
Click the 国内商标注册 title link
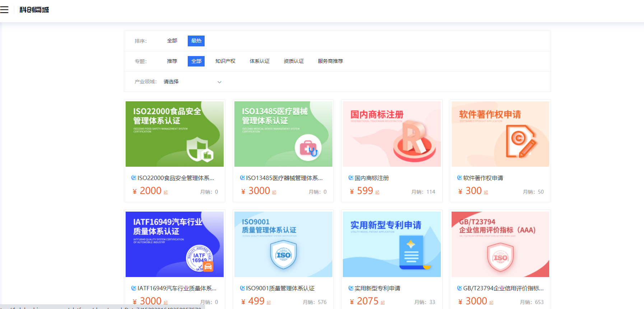pos(372,178)
